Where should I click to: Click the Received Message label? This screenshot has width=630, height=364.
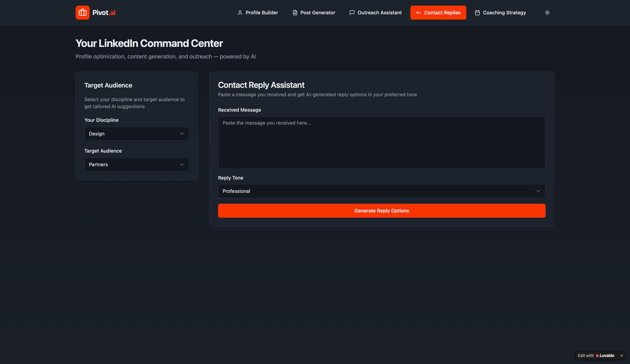coord(239,110)
